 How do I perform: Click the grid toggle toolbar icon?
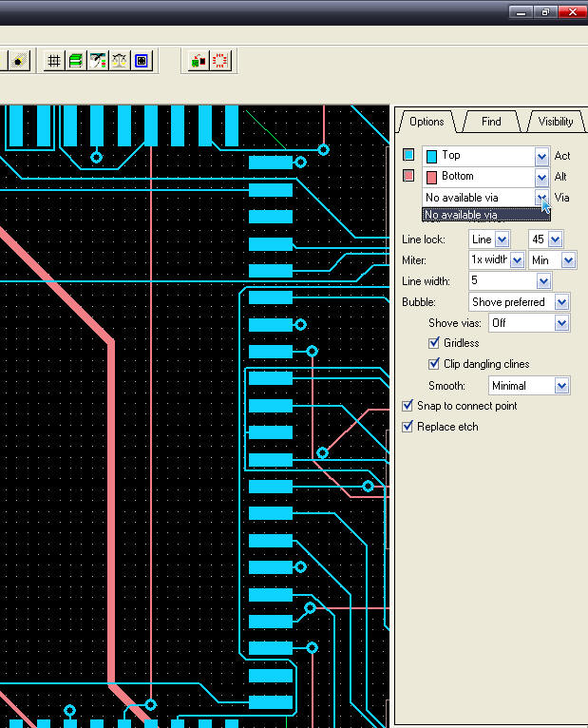54,61
